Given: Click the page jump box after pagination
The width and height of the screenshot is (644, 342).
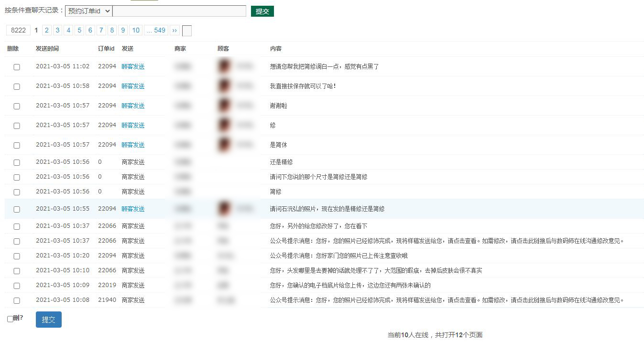Looking at the screenshot, I should point(187,31).
